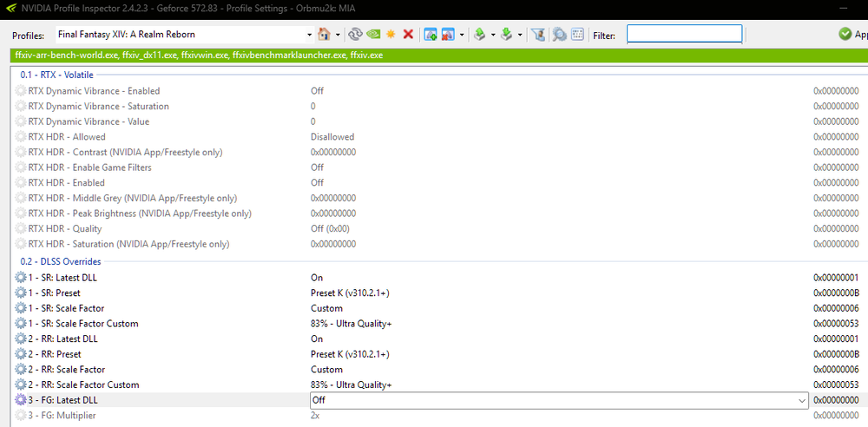This screenshot has width=868, height=427.
Task: Click greyed gear beside RTX Dynamic Vibrance - Enabled
Action: tap(21, 91)
